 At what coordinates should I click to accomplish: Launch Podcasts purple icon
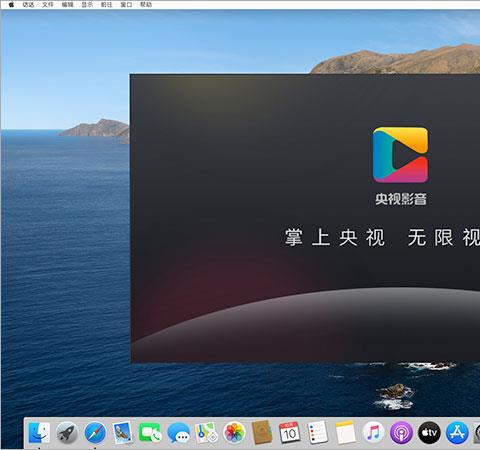[x=401, y=433]
